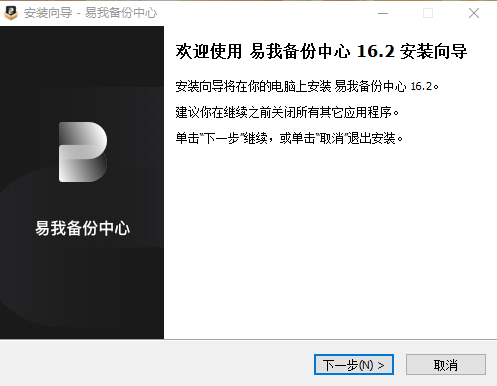Click the text 建议你在继续之前关闭所有其它应用程序
Image resolution: width=497 pixels, height=386 pixels.
(287, 112)
